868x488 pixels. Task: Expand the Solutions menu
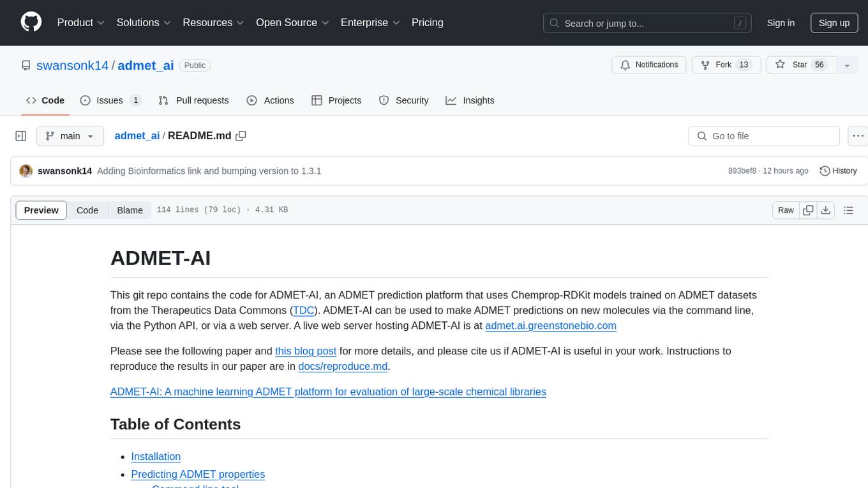144,22
